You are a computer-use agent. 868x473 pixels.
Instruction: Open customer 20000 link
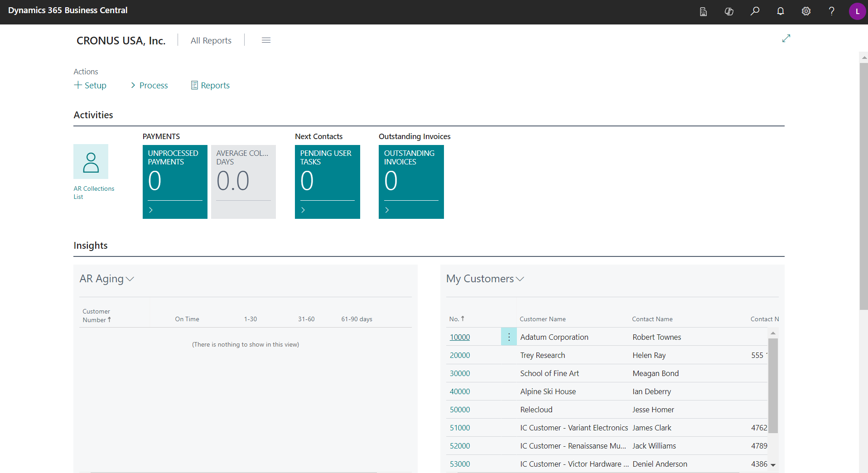[460, 355]
